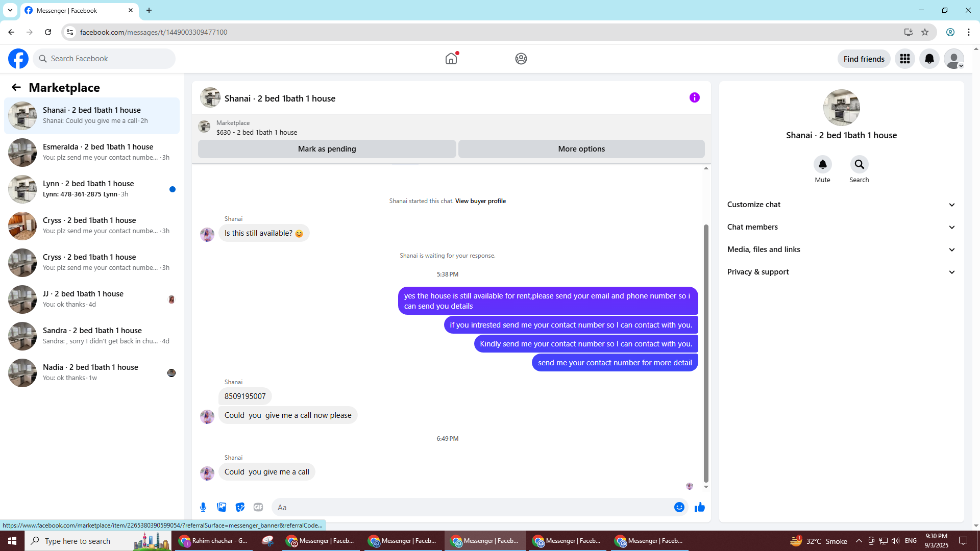Open Sandra's chat thread

(x=92, y=336)
